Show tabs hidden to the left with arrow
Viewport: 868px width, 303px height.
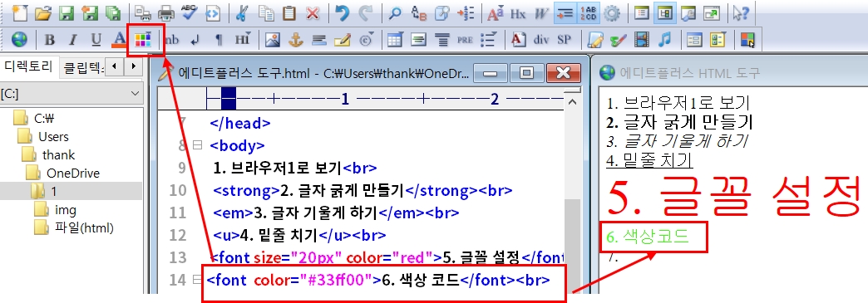(x=115, y=67)
